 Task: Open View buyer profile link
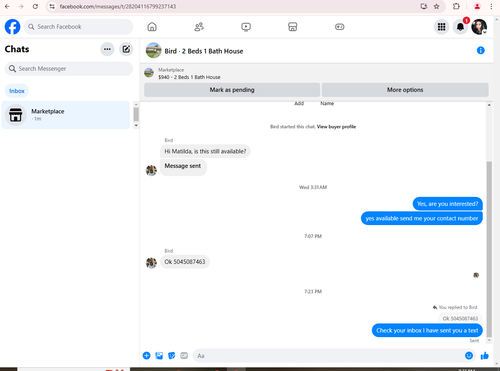point(336,127)
